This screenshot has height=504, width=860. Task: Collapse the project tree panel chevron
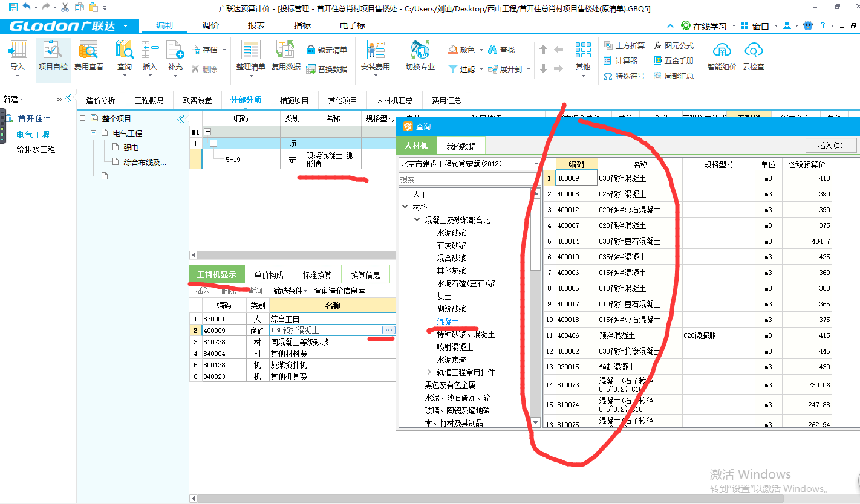[180, 119]
